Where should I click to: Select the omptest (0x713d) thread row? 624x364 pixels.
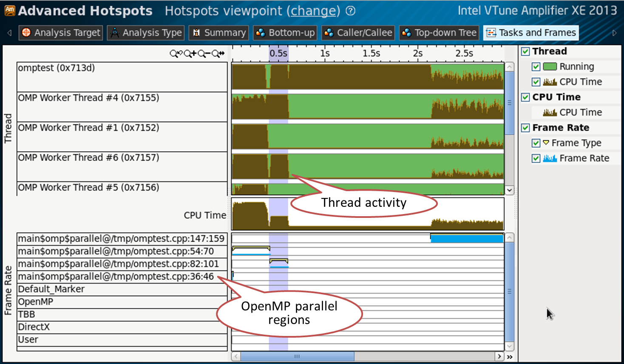122,77
